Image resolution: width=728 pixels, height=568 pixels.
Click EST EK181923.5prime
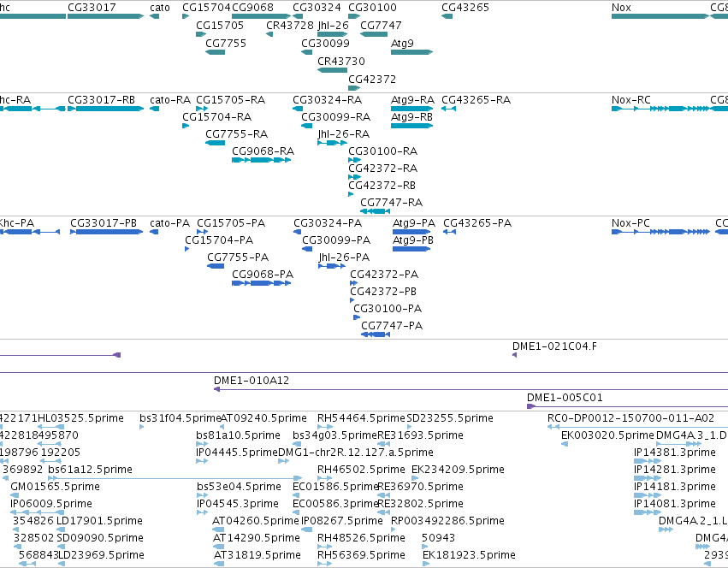[469, 555]
